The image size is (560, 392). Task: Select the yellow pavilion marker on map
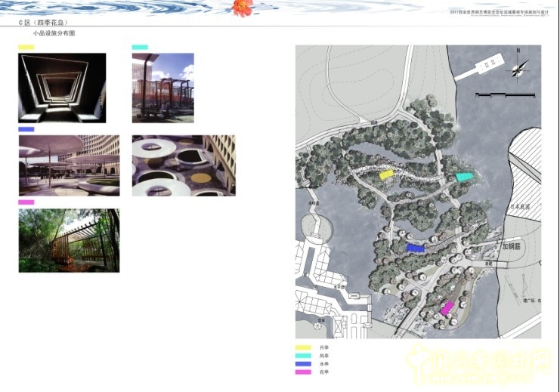(x=385, y=174)
